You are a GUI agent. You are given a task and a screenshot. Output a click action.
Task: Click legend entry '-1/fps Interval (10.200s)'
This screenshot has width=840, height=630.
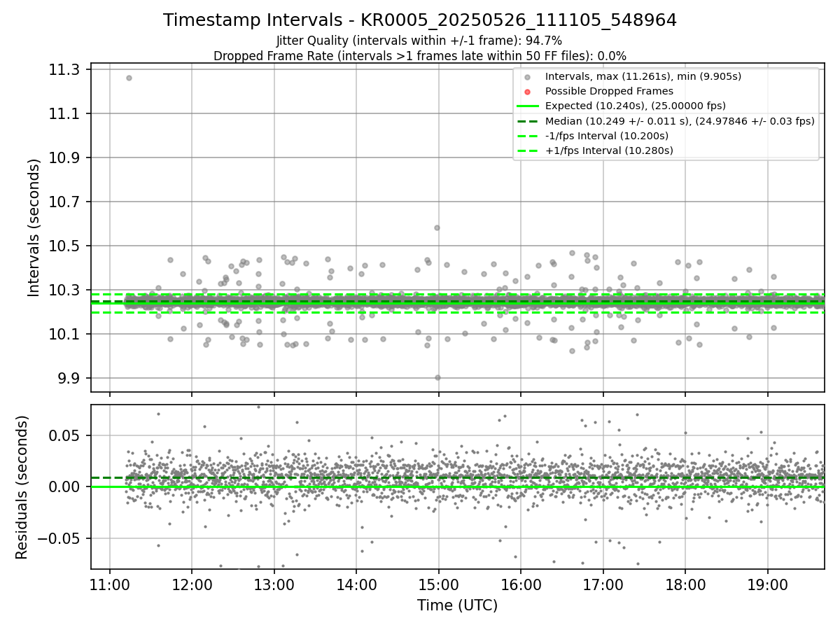[607, 136]
